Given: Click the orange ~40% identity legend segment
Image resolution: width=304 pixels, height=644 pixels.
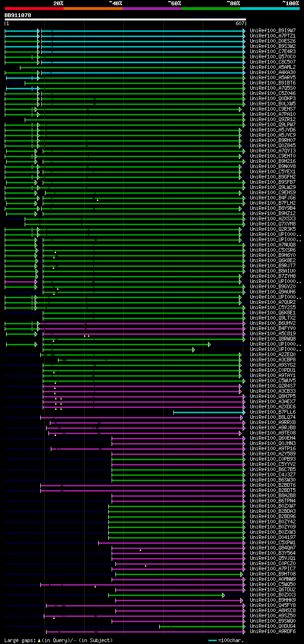Looking at the screenshot, I should coord(93,9).
